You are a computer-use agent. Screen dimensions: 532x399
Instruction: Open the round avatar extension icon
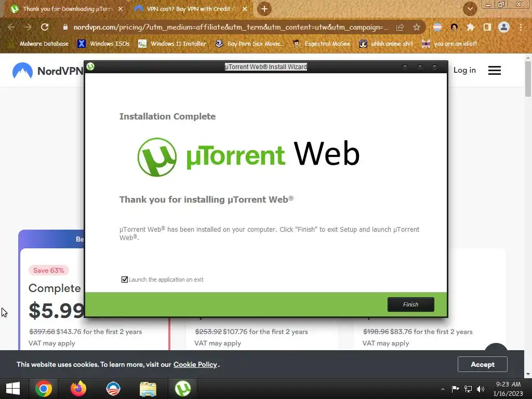[454, 27]
